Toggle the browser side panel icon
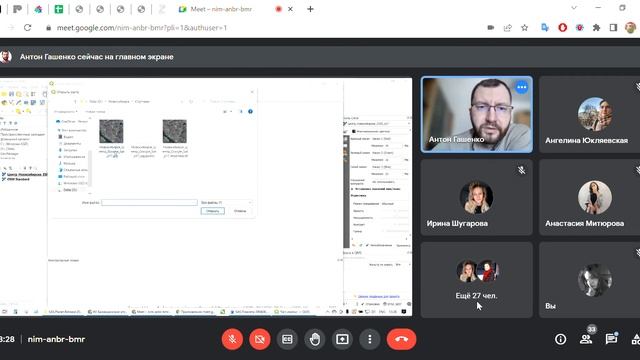This screenshot has width=640, height=360. point(613,28)
